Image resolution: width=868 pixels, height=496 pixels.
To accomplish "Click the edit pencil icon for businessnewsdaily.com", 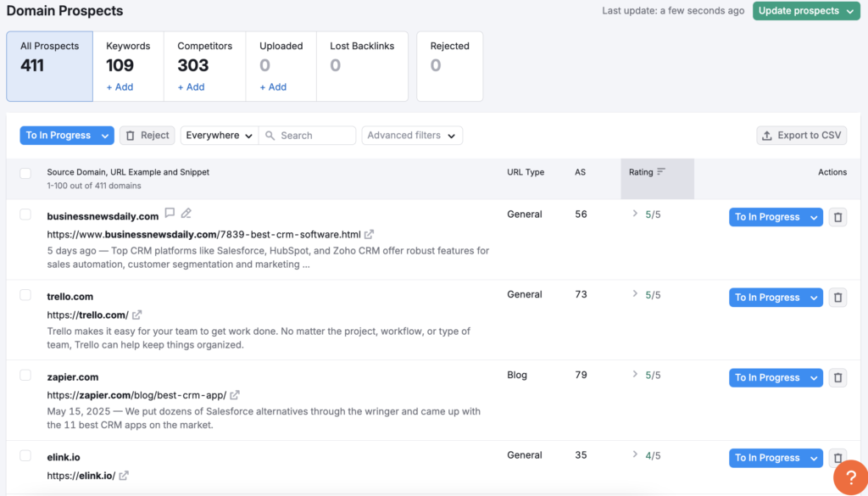I will [186, 213].
